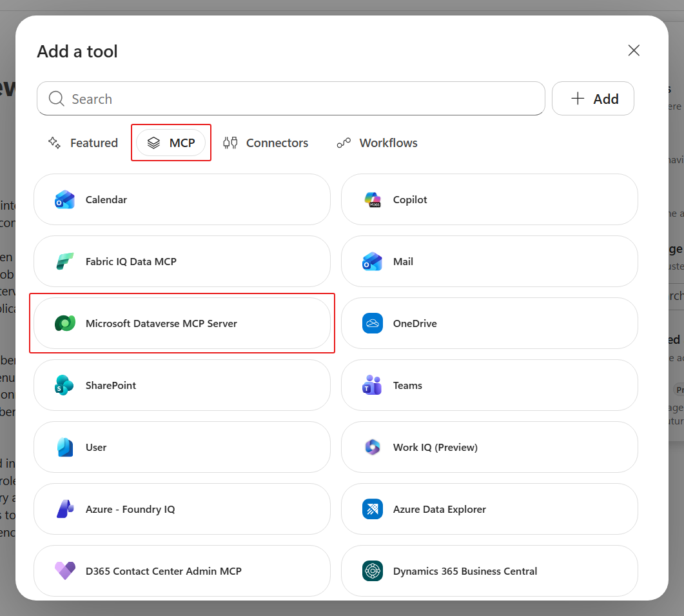This screenshot has width=684, height=616.
Task: Click the 'Mail' label text
Action: (x=403, y=261)
